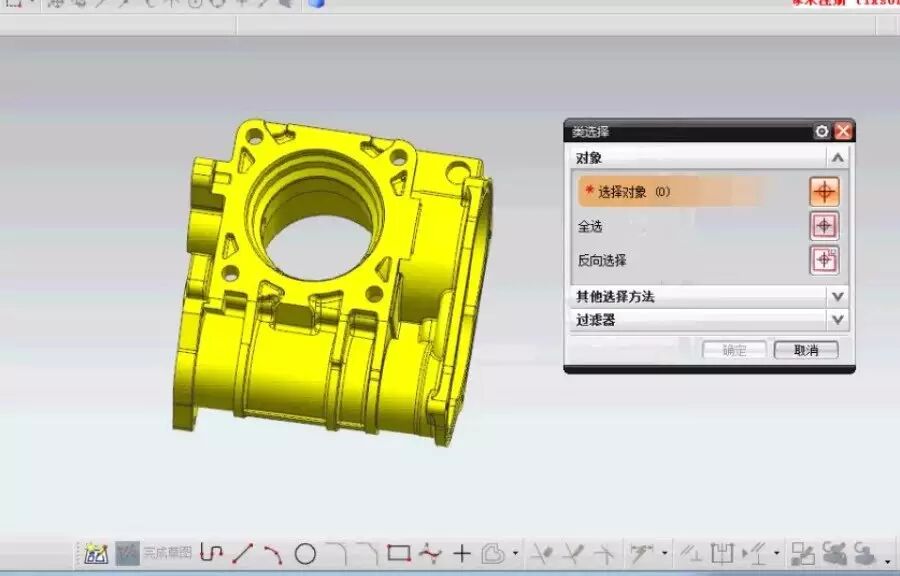Click the Select Object crosshair icon
Viewport: 900px width, 576px height.
coord(824,192)
